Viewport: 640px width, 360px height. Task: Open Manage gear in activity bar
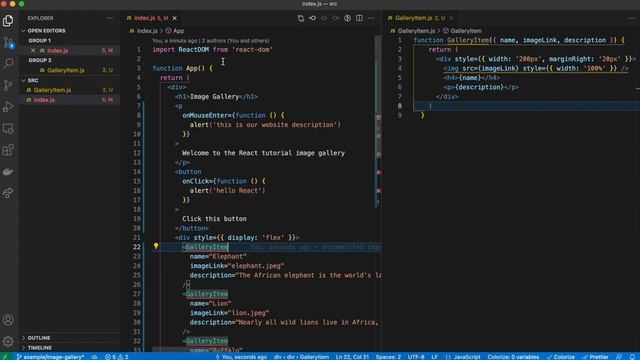pos(8,341)
